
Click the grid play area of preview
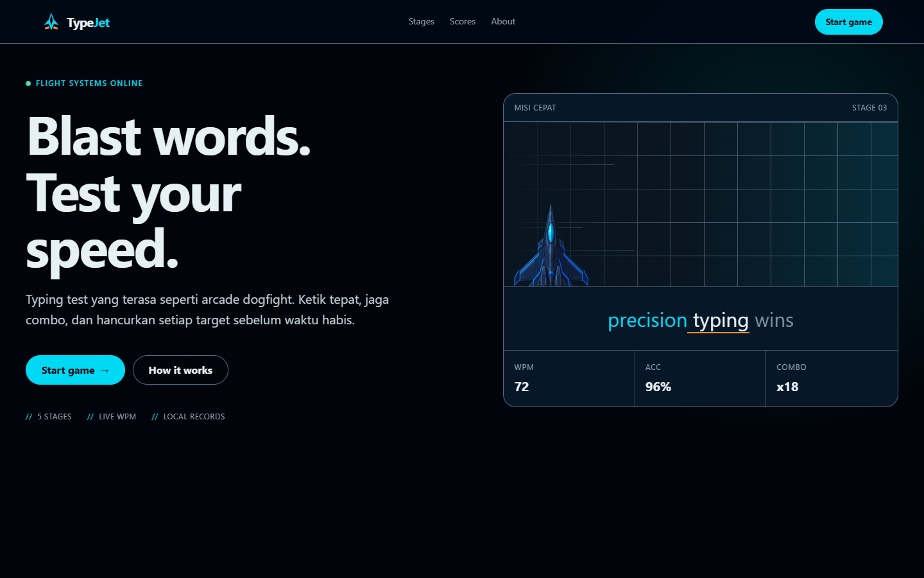tap(701, 204)
